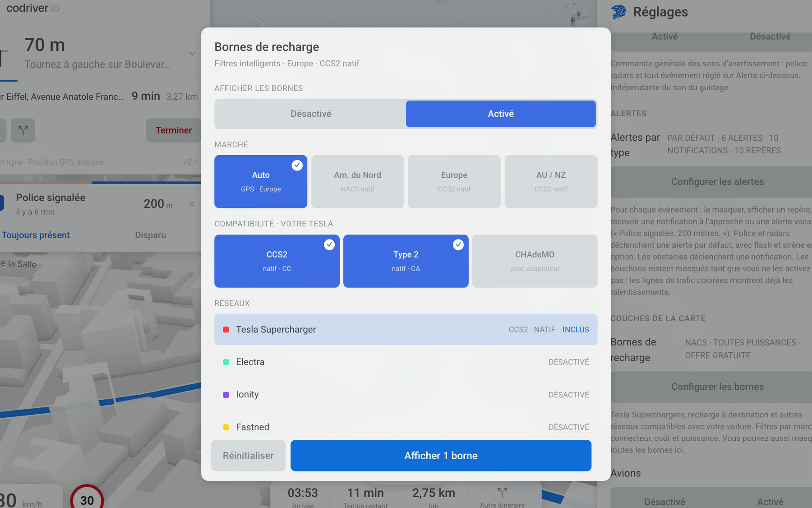Set Afficher les bornes to Activé

click(501, 114)
